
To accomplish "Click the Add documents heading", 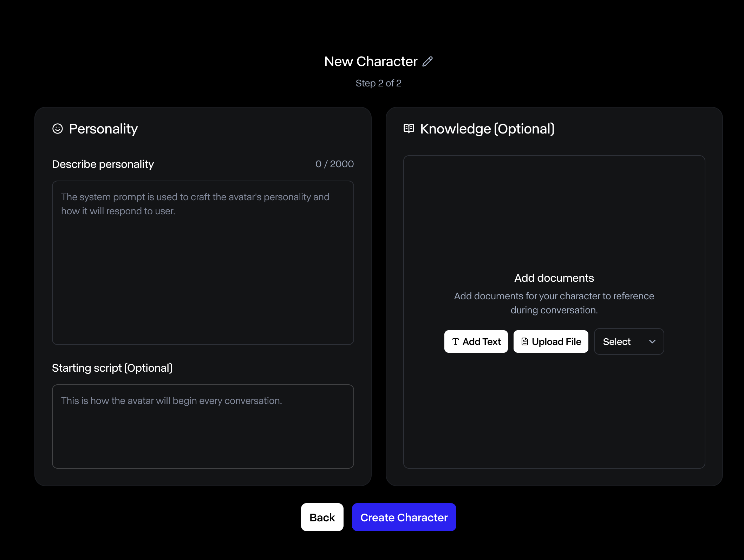I will tap(554, 278).
